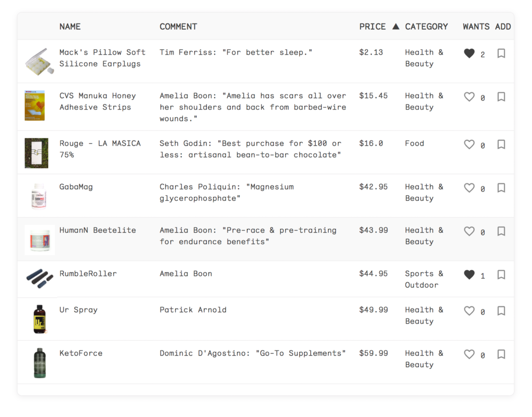Heart the Rouge - LA MASICA 75% item
The height and width of the screenshot is (417, 532).
tap(469, 144)
